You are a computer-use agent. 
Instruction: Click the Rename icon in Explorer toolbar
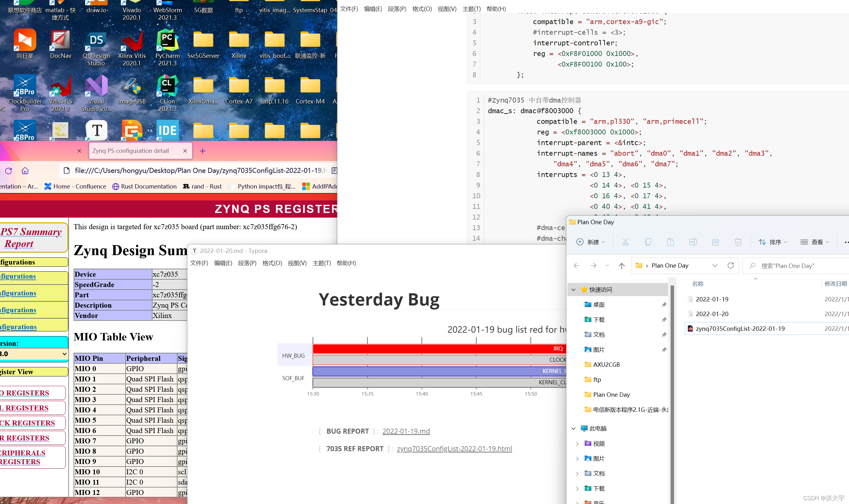pyautogui.click(x=693, y=242)
